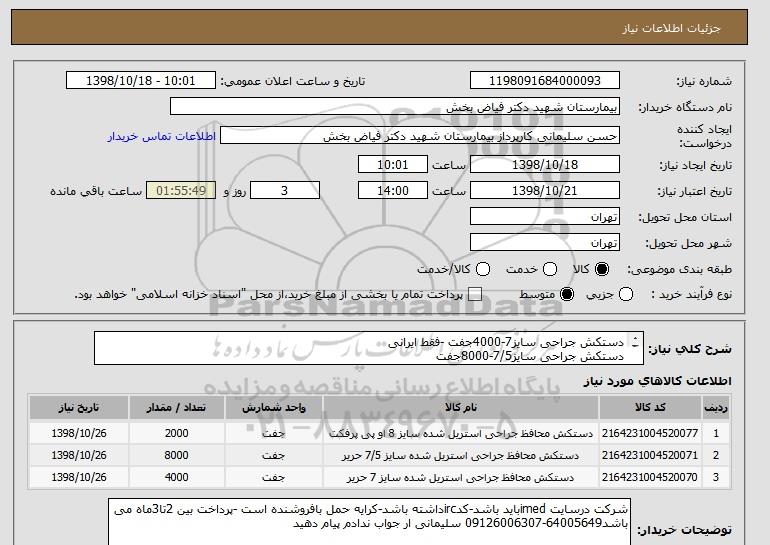Click the public announcement date field 10:01
The width and height of the screenshot is (770, 545).
coord(141,81)
